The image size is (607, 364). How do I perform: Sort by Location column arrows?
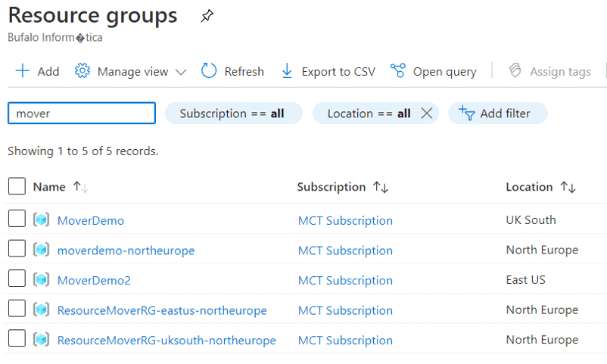(568, 188)
